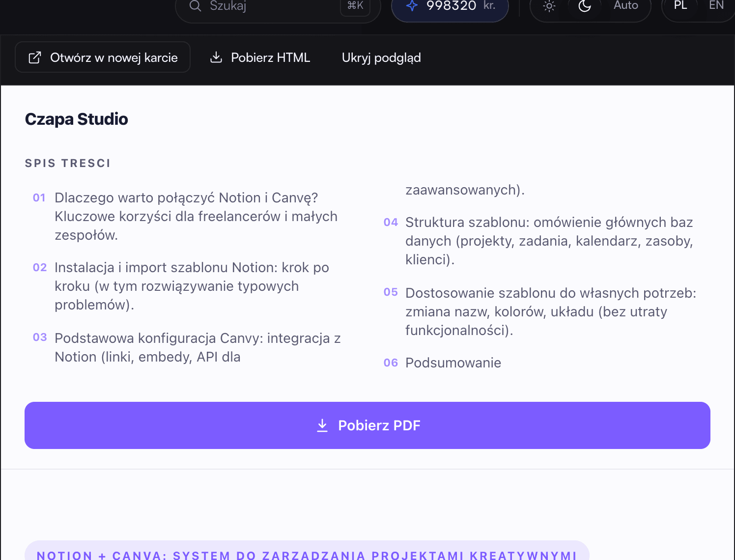Download HTML via Pobierz HTML
Image resolution: width=735 pixels, height=560 pixels.
click(260, 57)
